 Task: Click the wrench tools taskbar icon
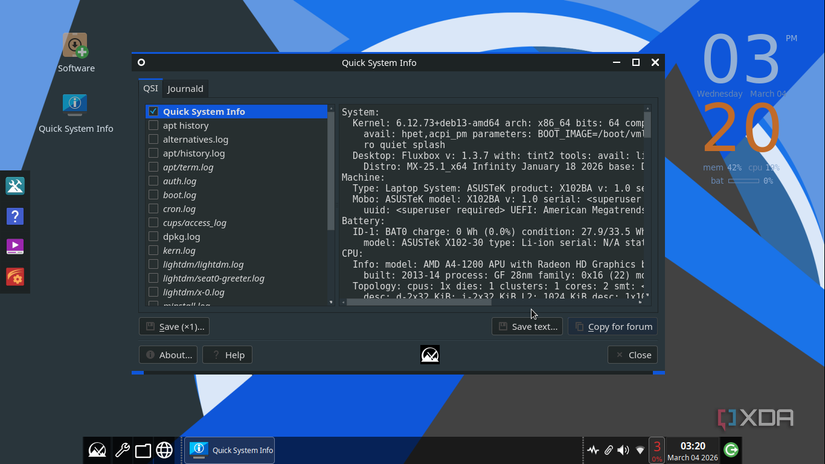point(122,450)
